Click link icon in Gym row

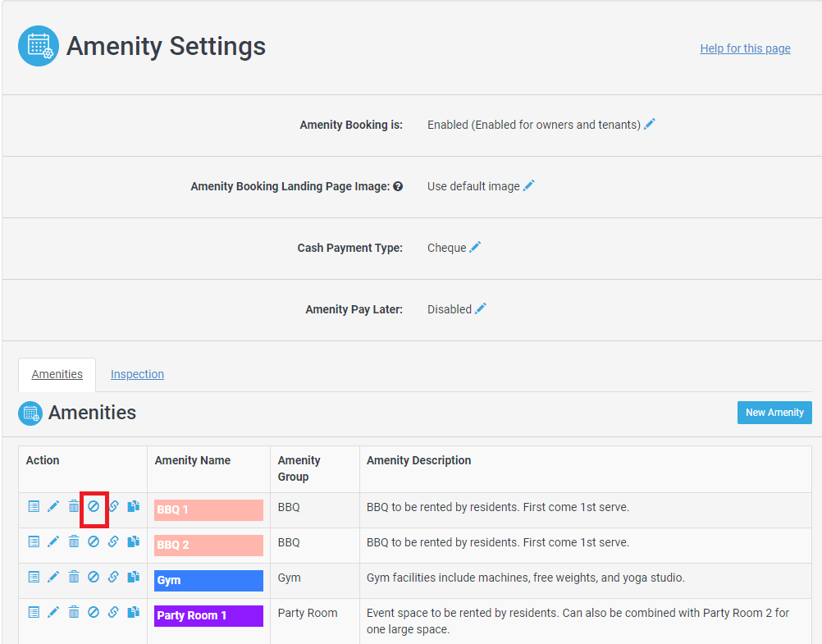click(113, 578)
